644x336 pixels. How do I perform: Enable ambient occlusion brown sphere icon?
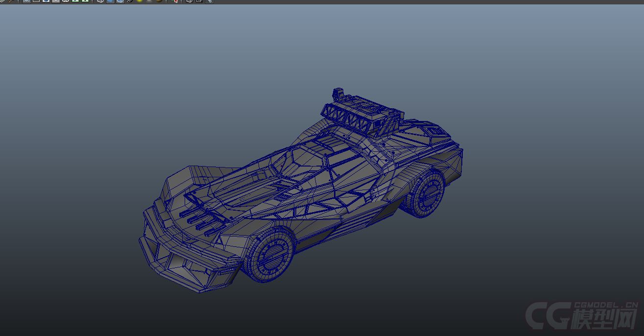[x=159, y=1]
